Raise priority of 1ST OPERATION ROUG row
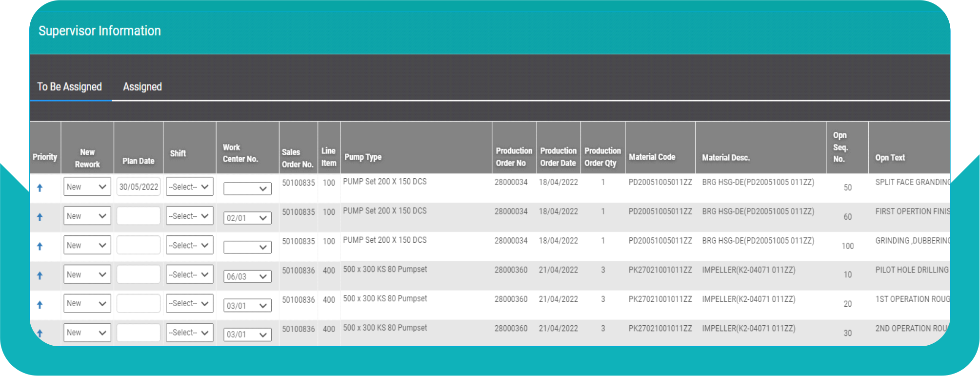The image size is (980, 376). pos(40,305)
